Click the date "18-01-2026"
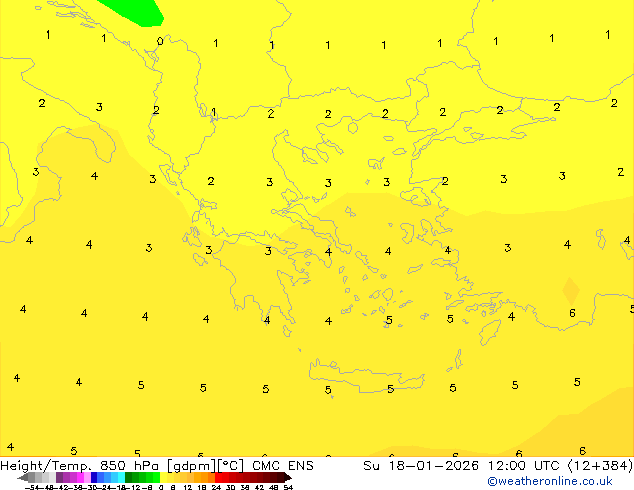 pyautogui.click(x=433, y=466)
